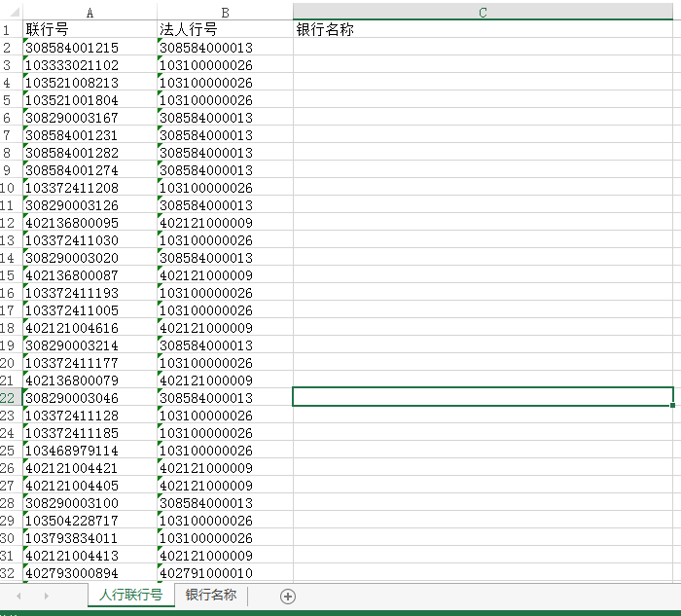Click cell containing 103521008213
681x616 pixels.
(x=90, y=82)
